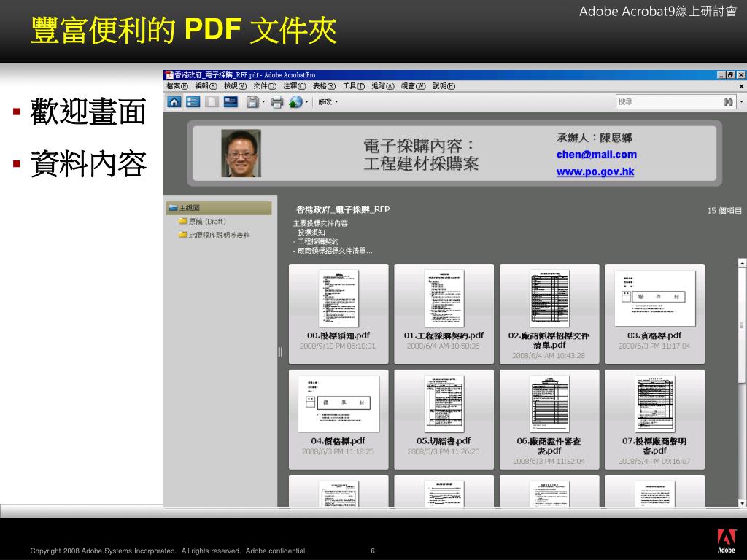Click the scroll down arrow of the file grid
This screenshot has height=560, width=747.
click(742, 503)
